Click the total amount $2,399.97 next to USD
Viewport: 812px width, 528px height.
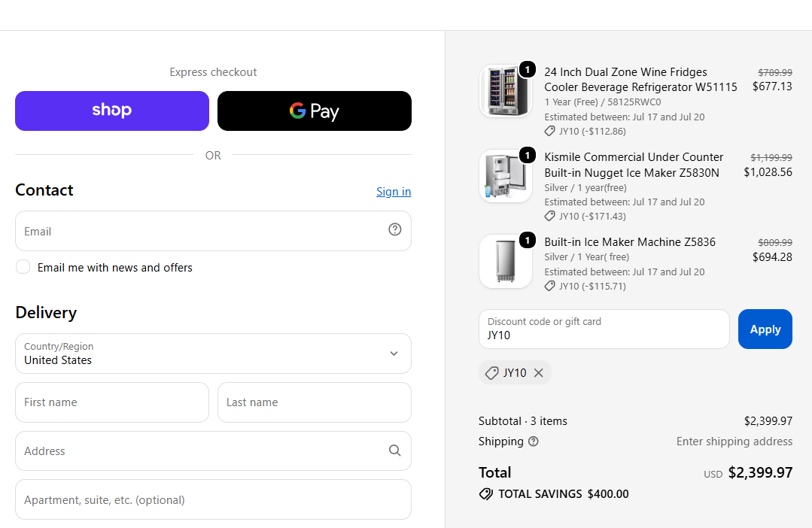pos(760,472)
